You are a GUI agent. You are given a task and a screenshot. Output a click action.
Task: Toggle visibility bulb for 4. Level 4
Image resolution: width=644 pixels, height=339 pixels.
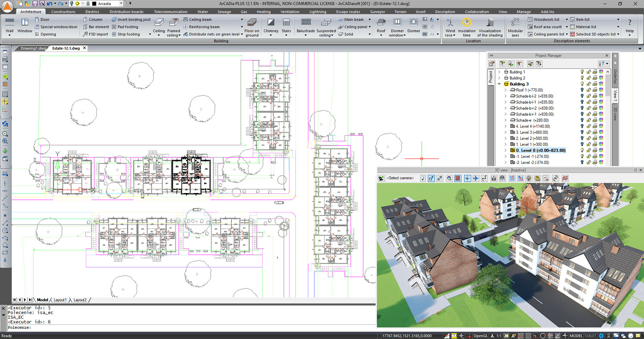point(583,126)
